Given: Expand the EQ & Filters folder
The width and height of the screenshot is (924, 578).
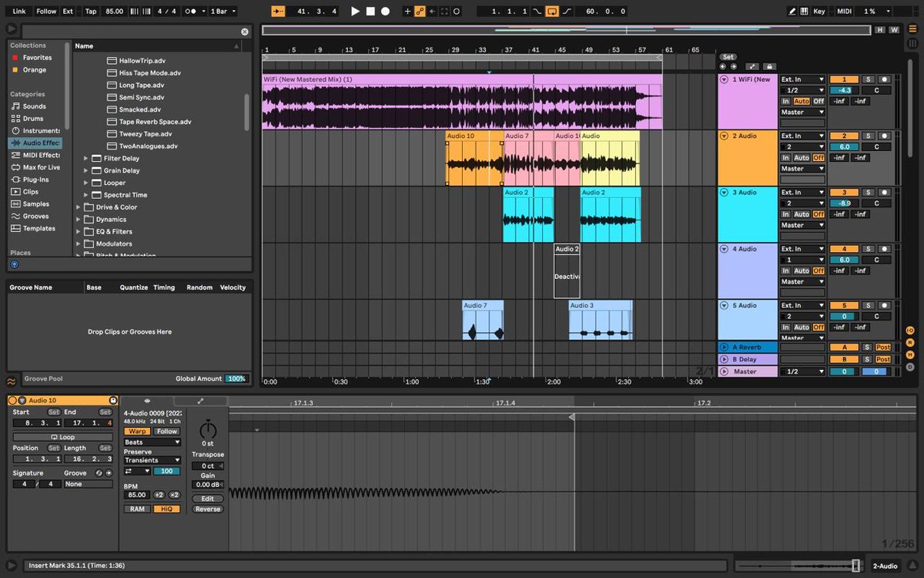Looking at the screenshot, I should (79, 231).
